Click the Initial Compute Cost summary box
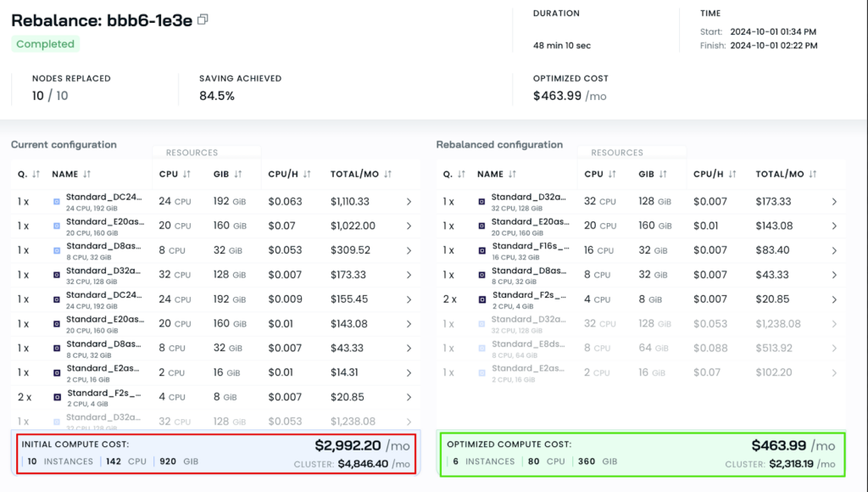 tap(214, 453)
